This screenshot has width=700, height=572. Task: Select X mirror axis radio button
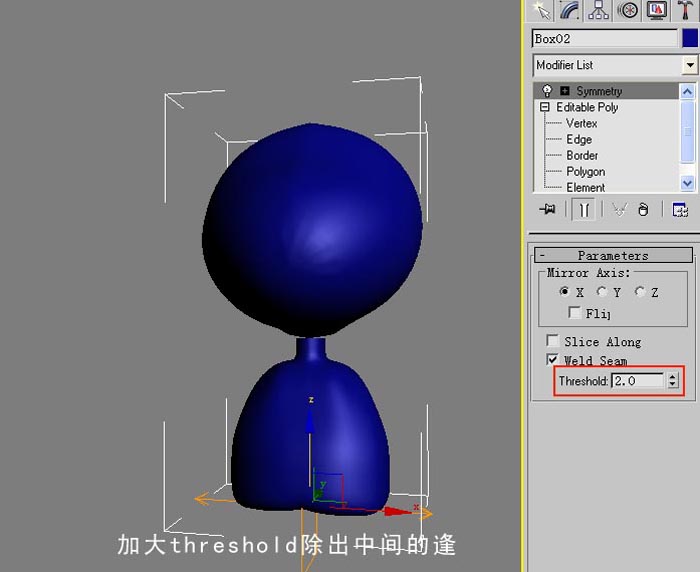tap(565, 292)
